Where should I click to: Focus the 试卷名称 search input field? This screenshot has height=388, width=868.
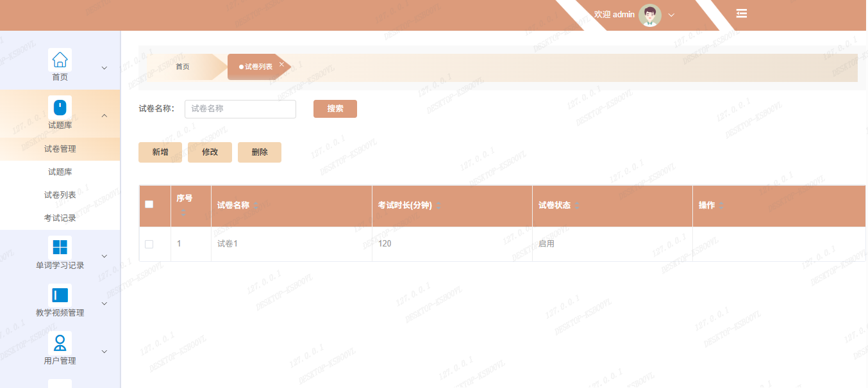(x=240, y=109)
